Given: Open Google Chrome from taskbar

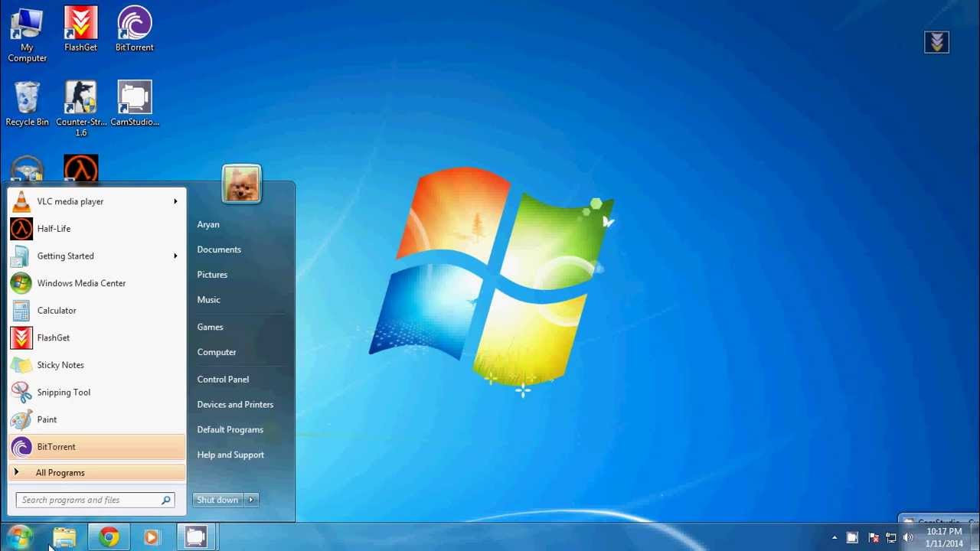Looking at the screenshot, I should [109, 537].
